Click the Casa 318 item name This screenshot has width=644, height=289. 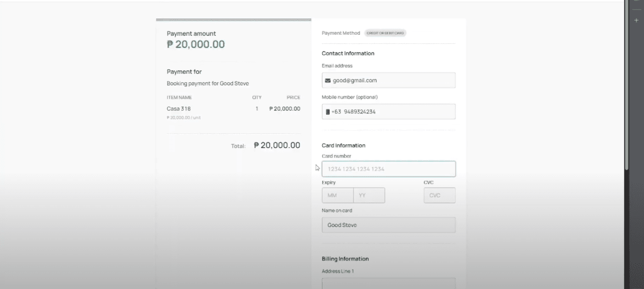pyautogui.click(x=179, y=109)
